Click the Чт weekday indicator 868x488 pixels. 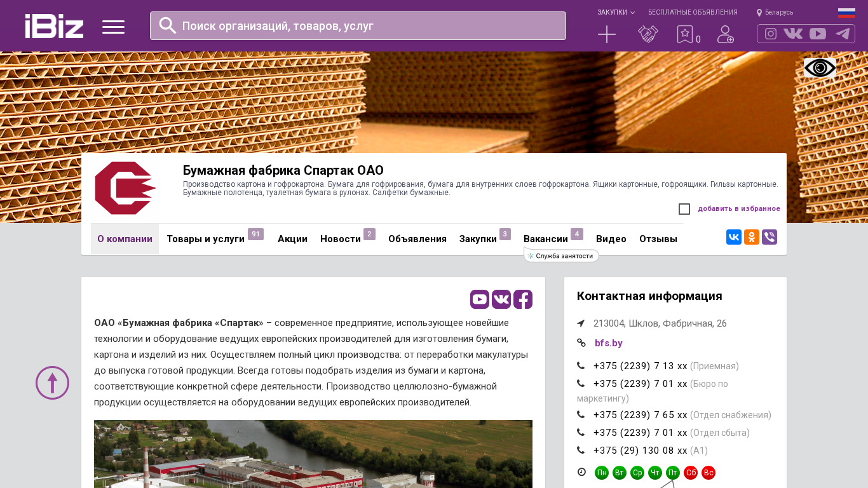pyautogui.click(x=655, y=473)
